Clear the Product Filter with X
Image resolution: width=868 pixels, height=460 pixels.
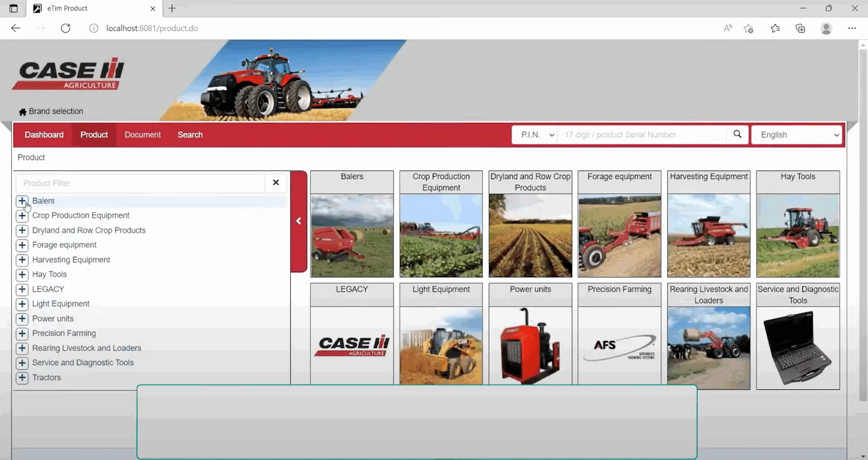click(x=276, y=183)
